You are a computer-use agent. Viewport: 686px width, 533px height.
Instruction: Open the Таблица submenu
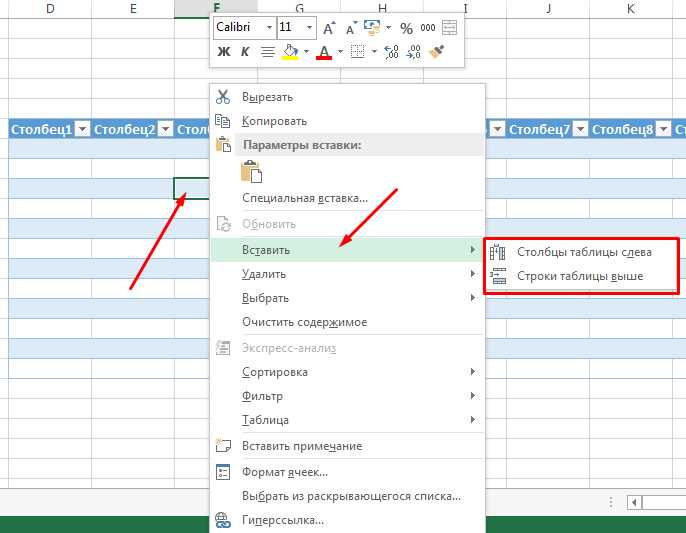pyautogui.click(x=348, y=420)
